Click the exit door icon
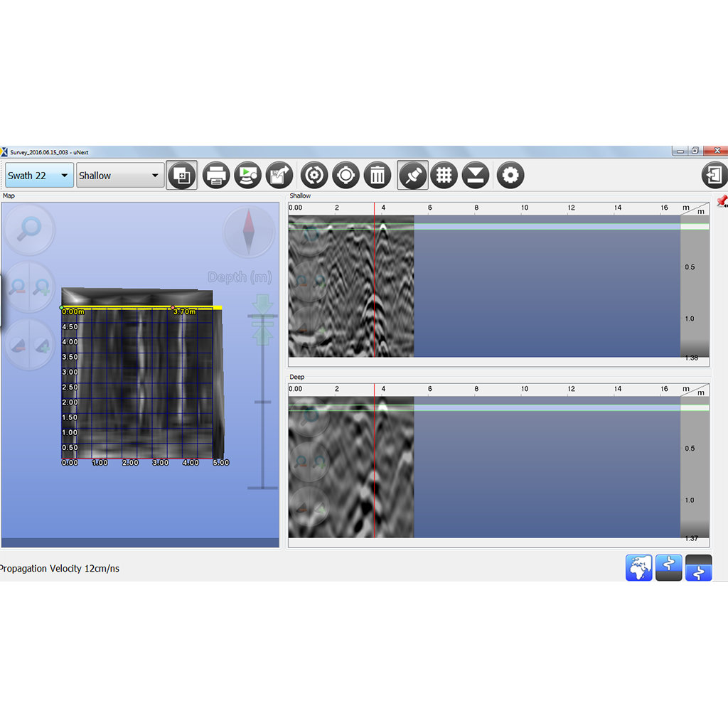The height and width of the screenshot is (728, 728). (x=714, y=175)
